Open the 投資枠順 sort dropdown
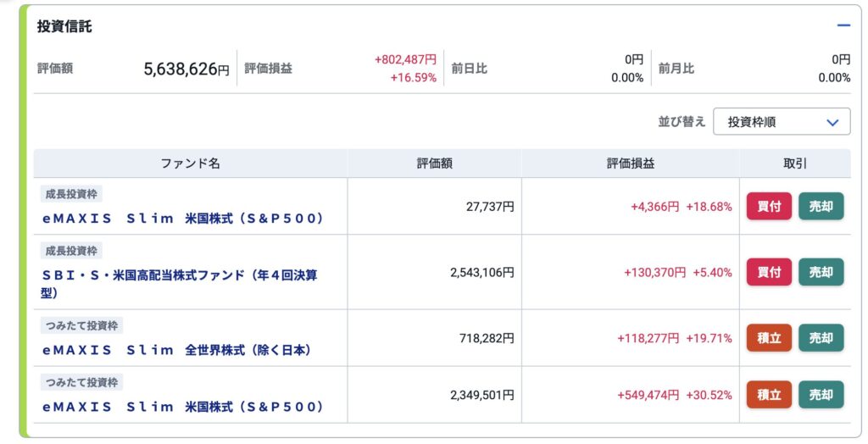Viewport: 868px width, 444px height. (x=782, y=121)
